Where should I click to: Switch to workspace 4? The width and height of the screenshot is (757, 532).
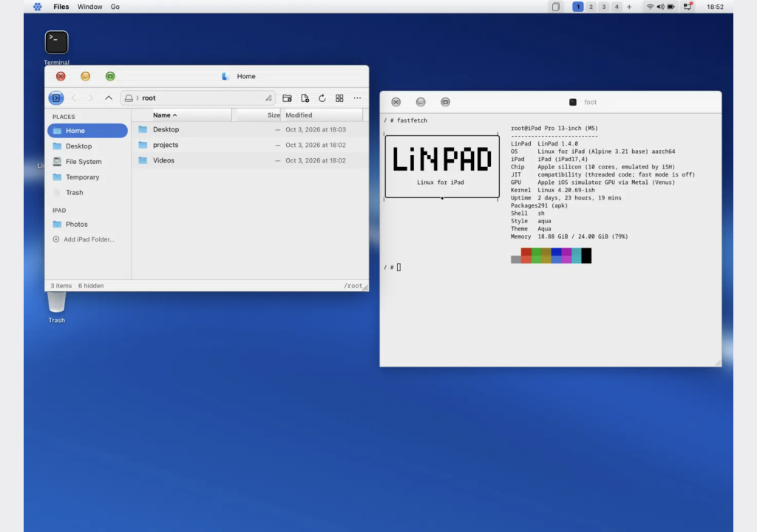click(x=617, y=7)
